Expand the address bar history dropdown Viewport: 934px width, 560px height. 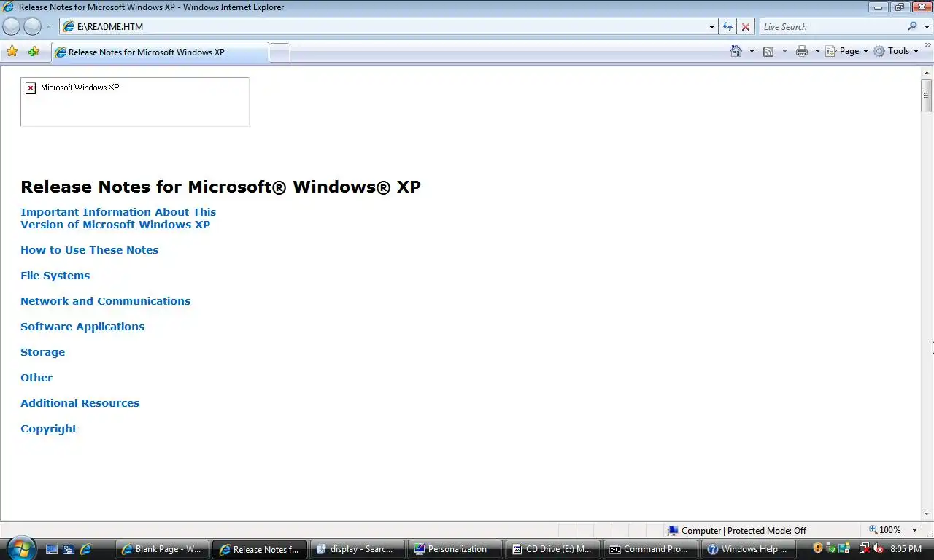(x=712, y=27)
